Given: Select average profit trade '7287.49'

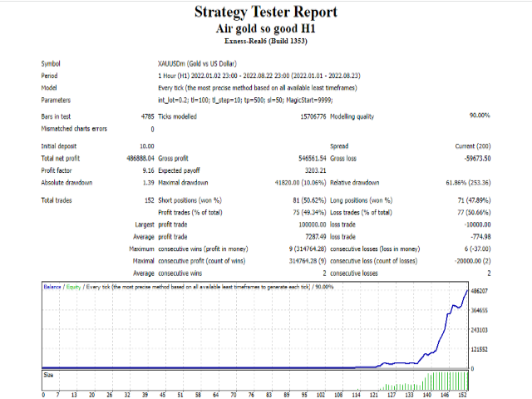Looking at the screenshot, I should tap(316, 237).
